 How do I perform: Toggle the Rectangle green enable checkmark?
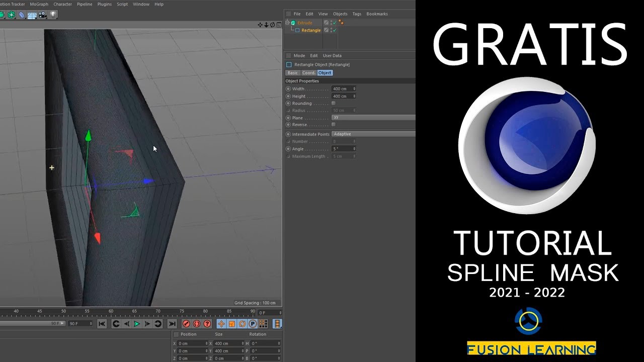tap(335, 30)
